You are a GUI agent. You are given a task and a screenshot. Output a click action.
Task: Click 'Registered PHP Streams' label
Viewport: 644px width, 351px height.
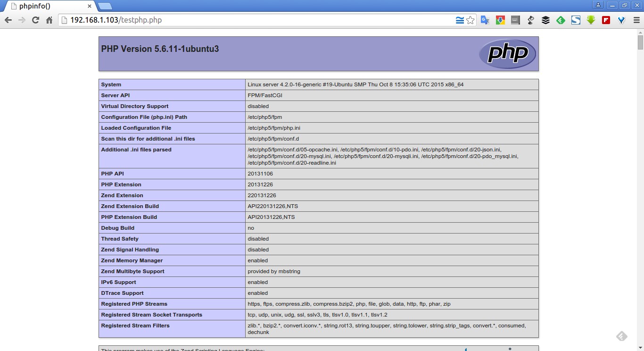[x=134, y=304]
